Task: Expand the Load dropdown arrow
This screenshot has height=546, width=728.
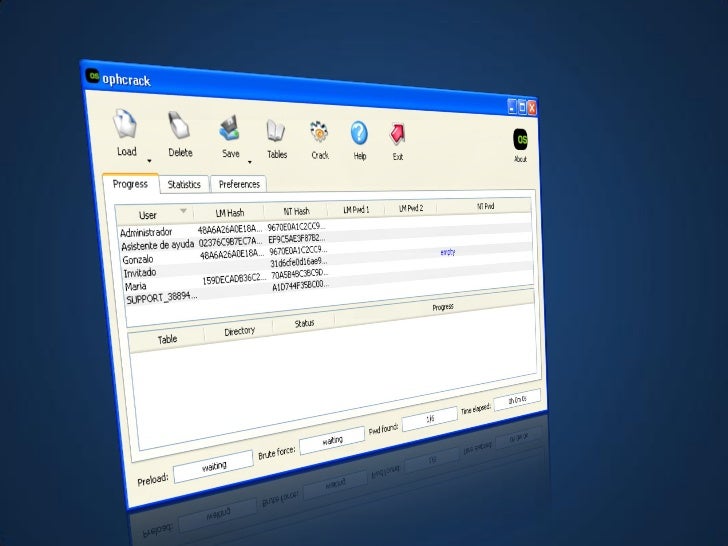Action: [149, 159]
